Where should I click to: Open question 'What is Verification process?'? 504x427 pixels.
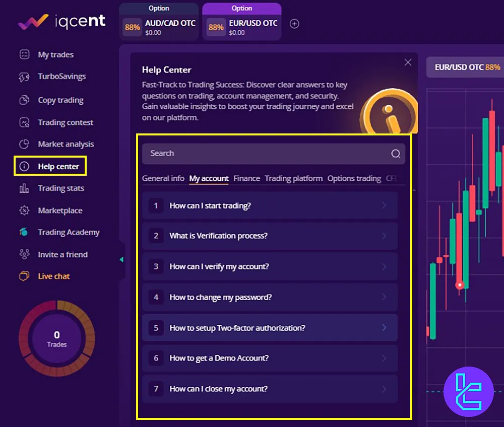(x=270, y=236)
